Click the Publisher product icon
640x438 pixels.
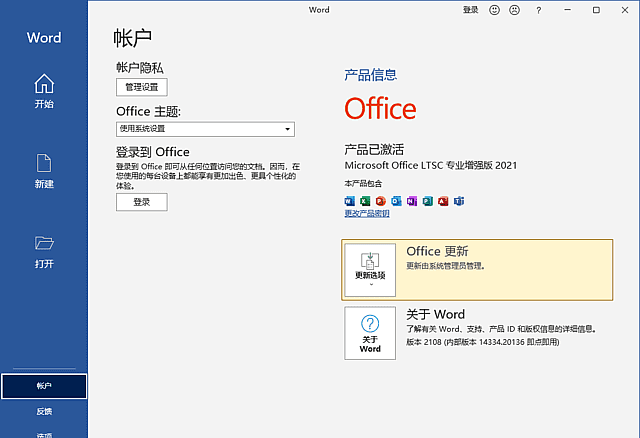(x=427, y=201)
